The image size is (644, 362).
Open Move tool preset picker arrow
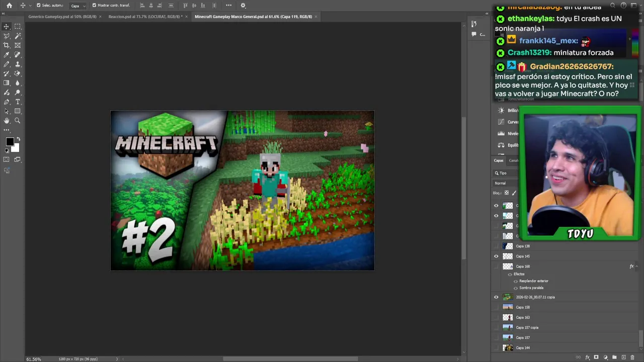pyautogui.click(x=30, y=6)
